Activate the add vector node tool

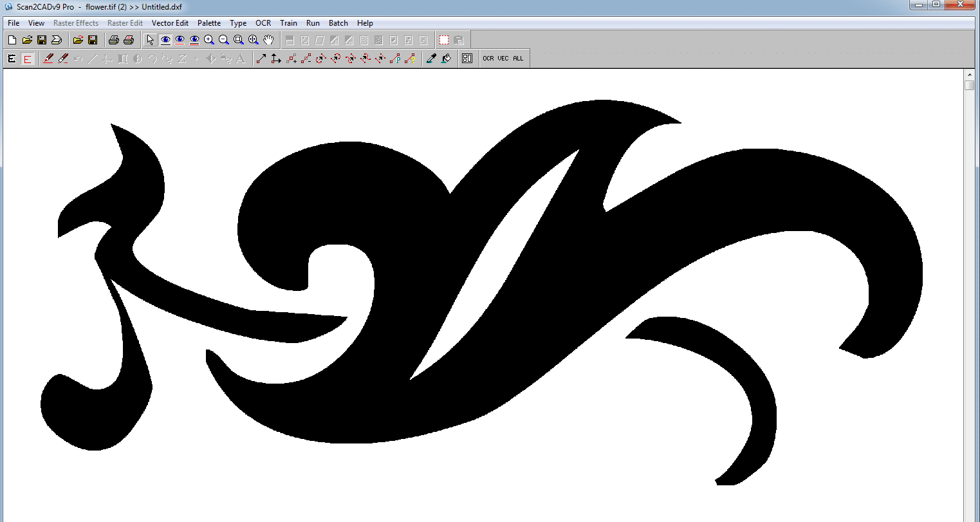(x=292, y=58)
